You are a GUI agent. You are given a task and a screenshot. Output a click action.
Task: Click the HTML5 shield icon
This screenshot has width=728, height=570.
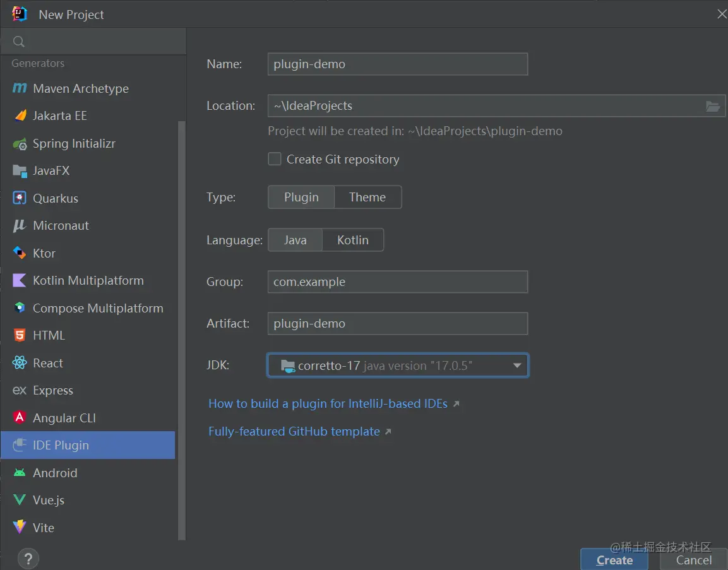click(20, 335)
